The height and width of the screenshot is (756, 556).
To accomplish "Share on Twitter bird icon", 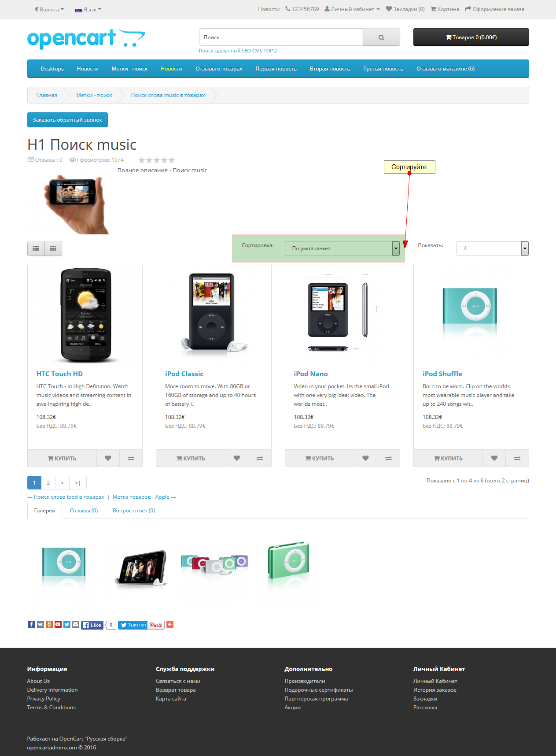I will [x=67, y=624].
